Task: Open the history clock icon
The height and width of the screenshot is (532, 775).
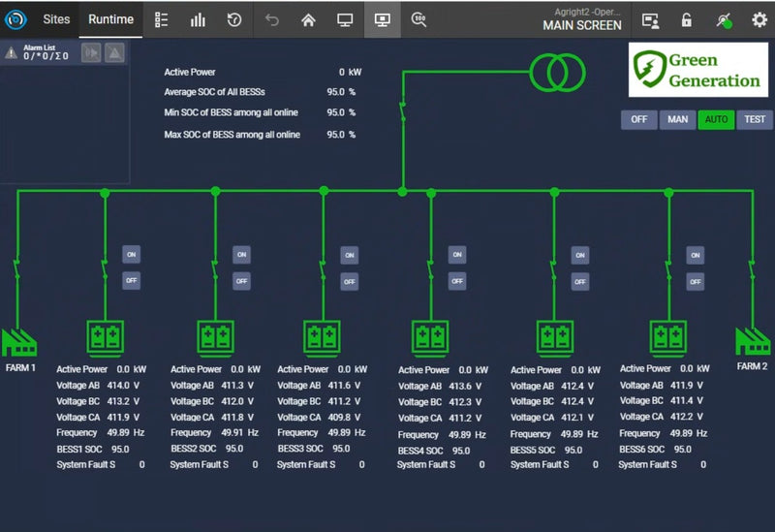Action: click(x=234, y=19)
